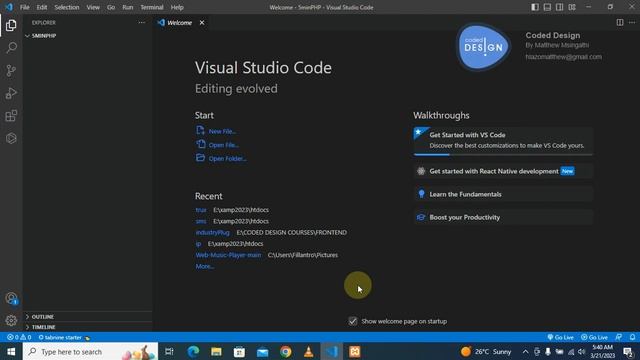The image size is (640, 360).
Task: Click the Open Folder link
Action: coord(227,158)
